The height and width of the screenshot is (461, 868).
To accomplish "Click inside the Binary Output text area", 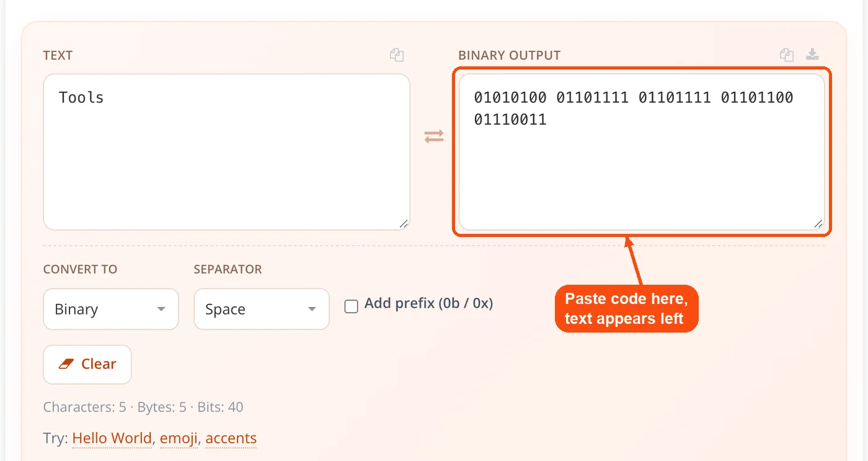I will (x=642, y=152).
